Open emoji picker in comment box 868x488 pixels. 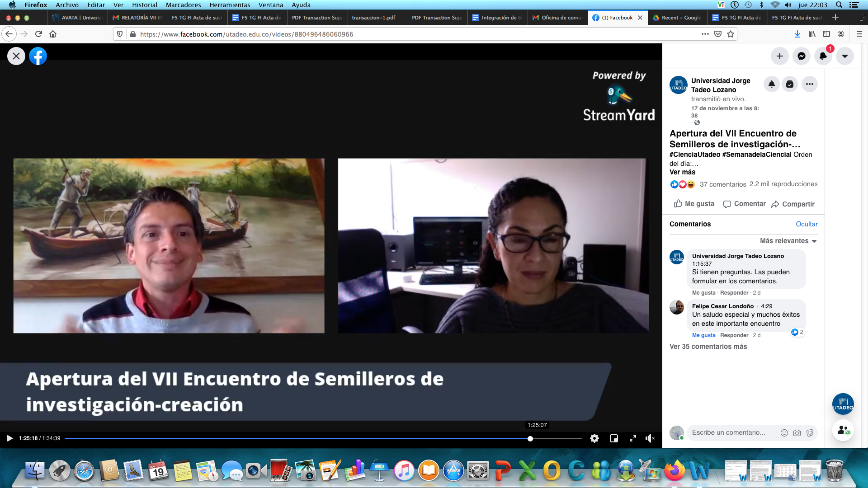click(x=784, y=433)
